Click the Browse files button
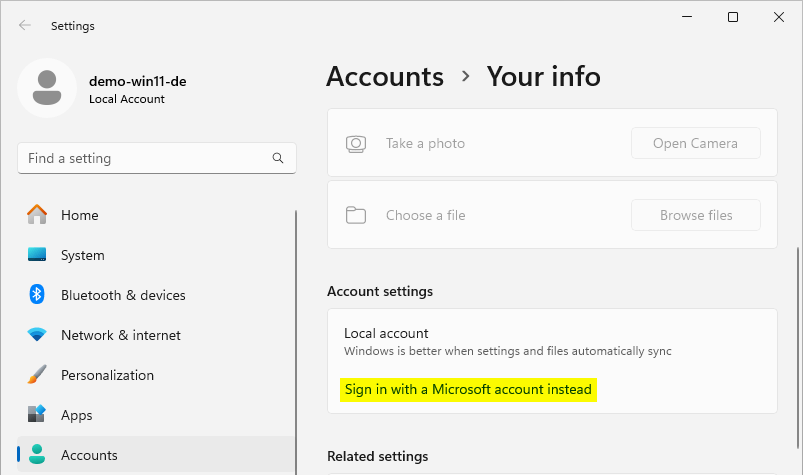803x475 pixels. [x=695, y=215]
